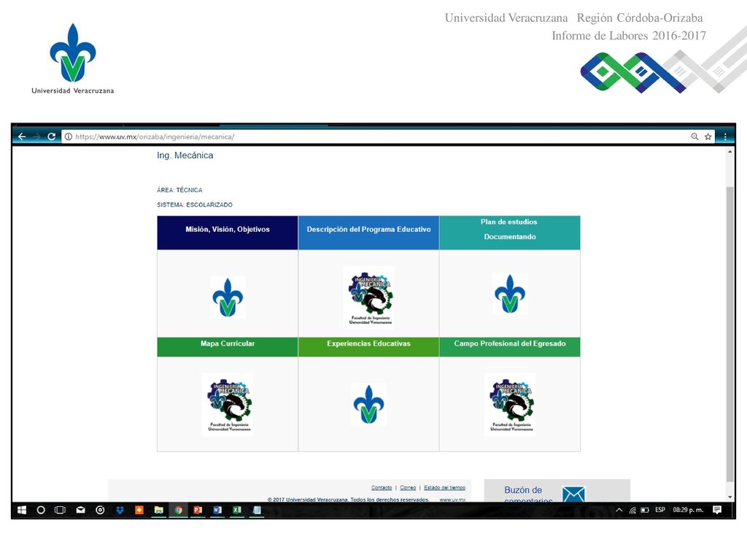Click the vertical scrollbar thumb
This screenshot has width=747, height=560.
coord(729,334)
